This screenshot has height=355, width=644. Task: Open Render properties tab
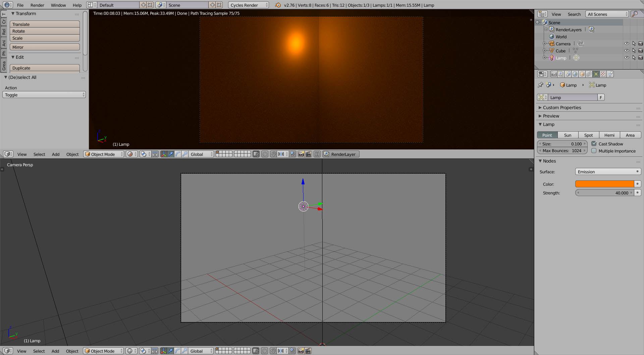coord(554,74)
